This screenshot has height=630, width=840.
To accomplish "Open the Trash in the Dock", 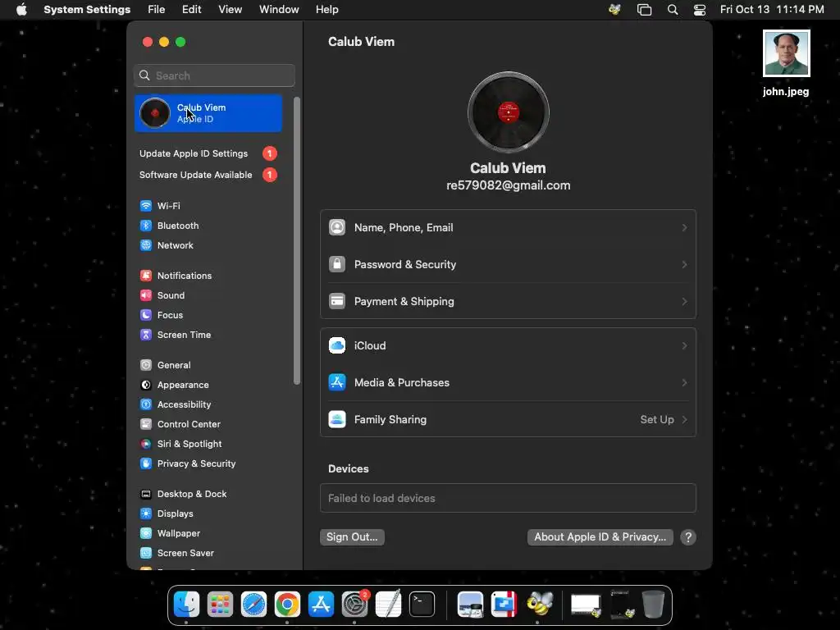I will 653,605.
